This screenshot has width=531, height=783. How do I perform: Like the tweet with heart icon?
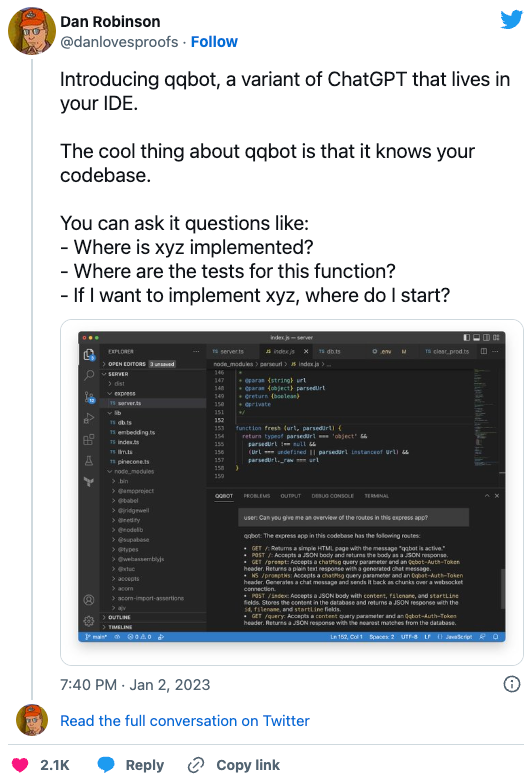(20, 765)
